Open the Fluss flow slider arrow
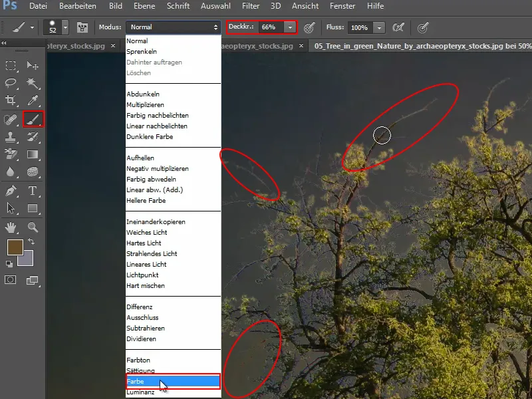The height and width of the screenshot is (399, 532). (379, 27)
